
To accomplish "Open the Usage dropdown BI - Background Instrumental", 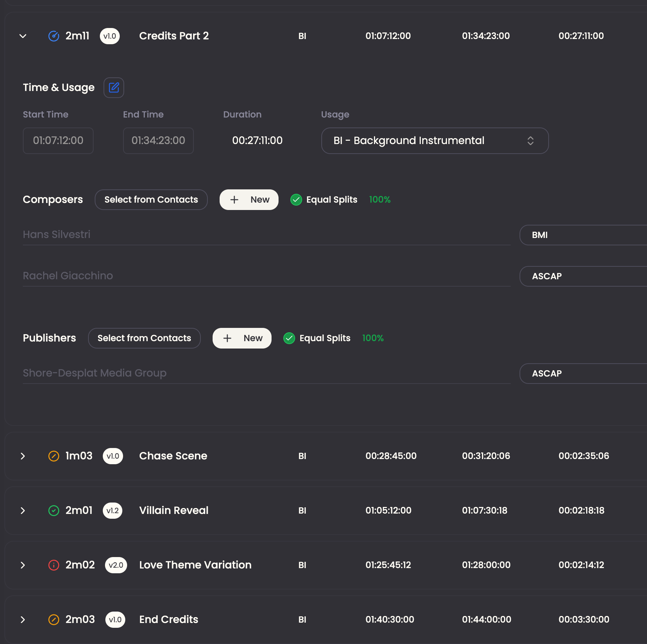I will point(435,141).
